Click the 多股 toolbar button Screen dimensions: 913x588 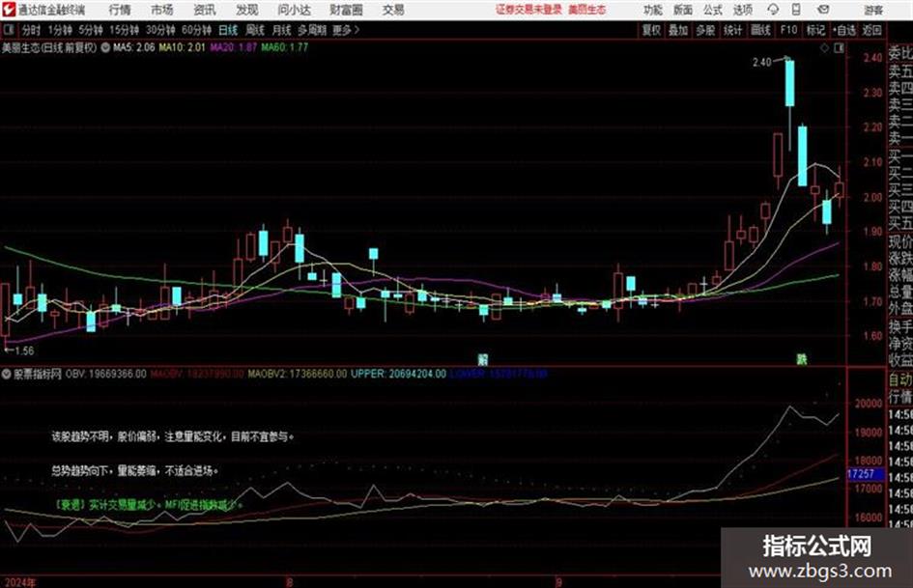tap(705, 30)
